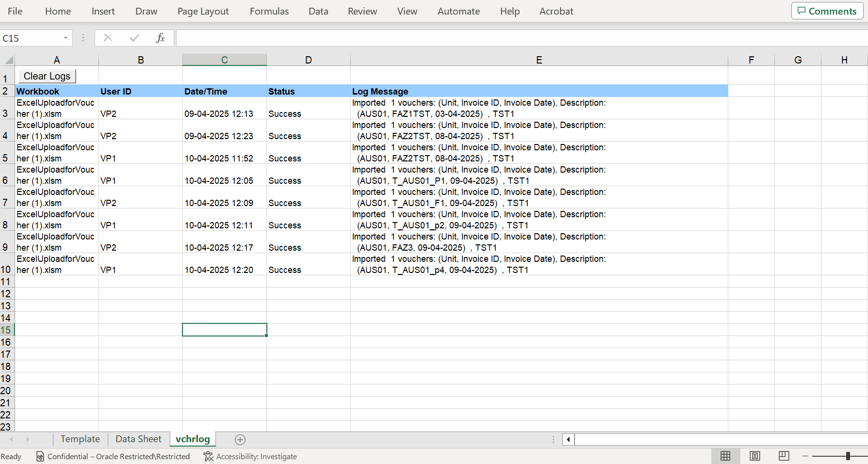
Task: Switch to the Template sheet tab
Action: tap(80, 439)
